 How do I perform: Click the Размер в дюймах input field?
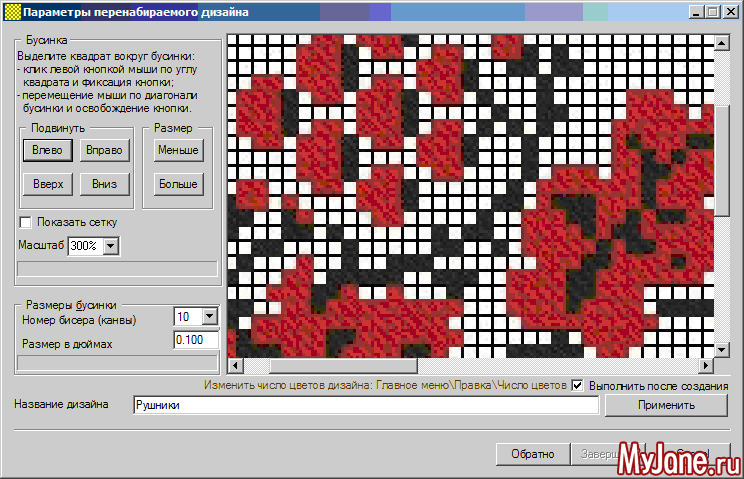click(x=195, y=341)
